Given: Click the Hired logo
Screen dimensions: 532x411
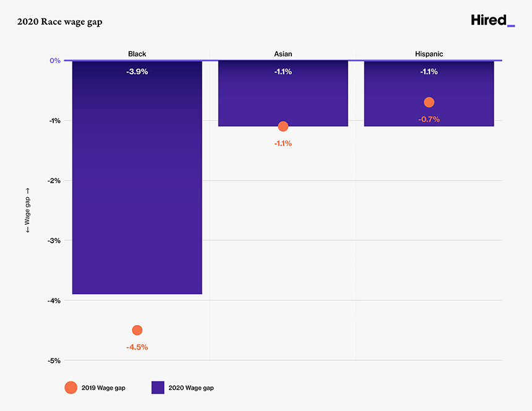Looking at the screenshot, I should click(x=492, y=20).
